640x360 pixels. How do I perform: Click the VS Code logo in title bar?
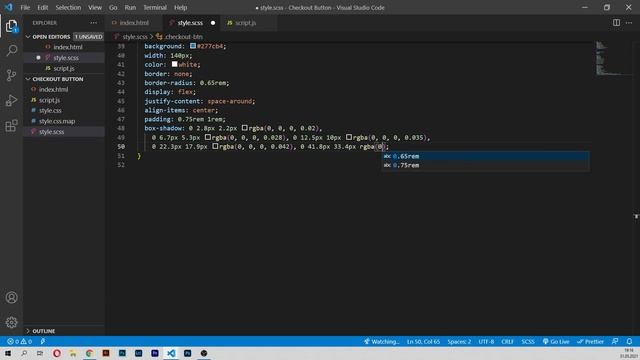pos(9,7)
